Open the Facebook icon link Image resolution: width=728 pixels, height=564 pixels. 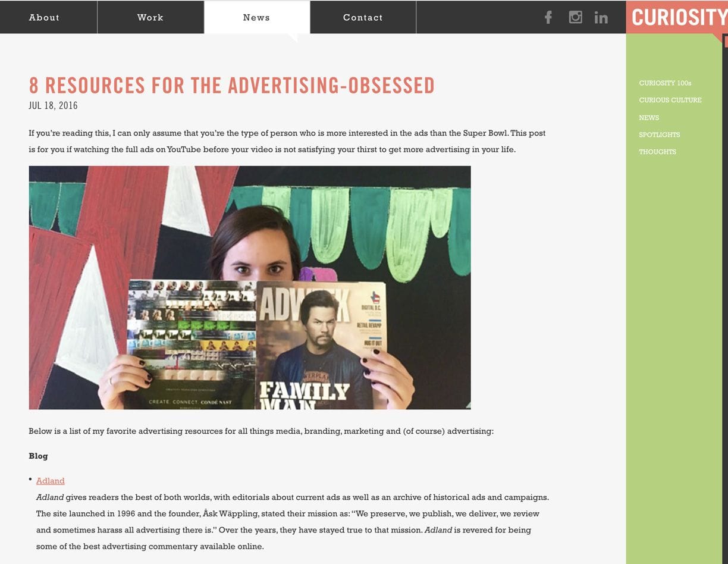(548, 17)
